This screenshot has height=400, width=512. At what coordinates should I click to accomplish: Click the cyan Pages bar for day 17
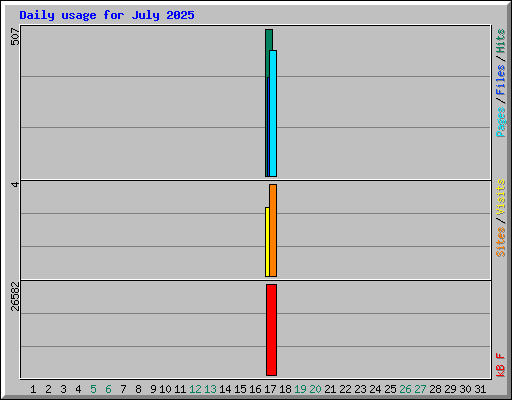coord(273,113)
